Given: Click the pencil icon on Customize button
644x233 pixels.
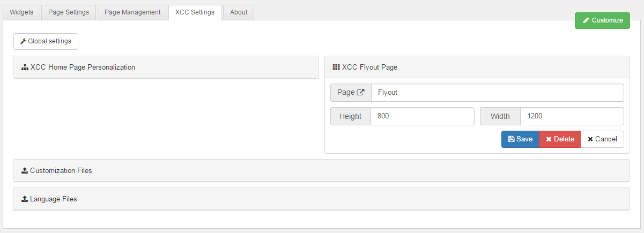Looking at the screenshot, I should point(586,20).
